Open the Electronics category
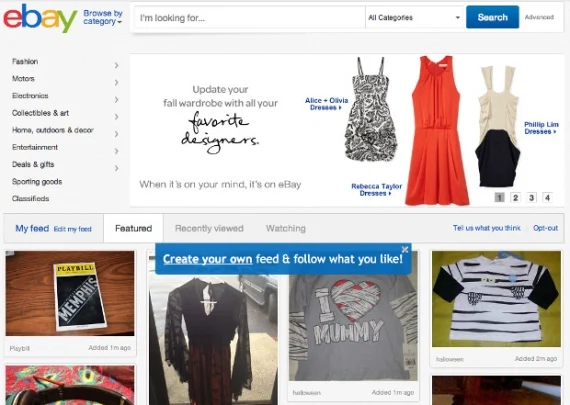The height and width of the screenshot is (405, 570). tap(30, 96)
